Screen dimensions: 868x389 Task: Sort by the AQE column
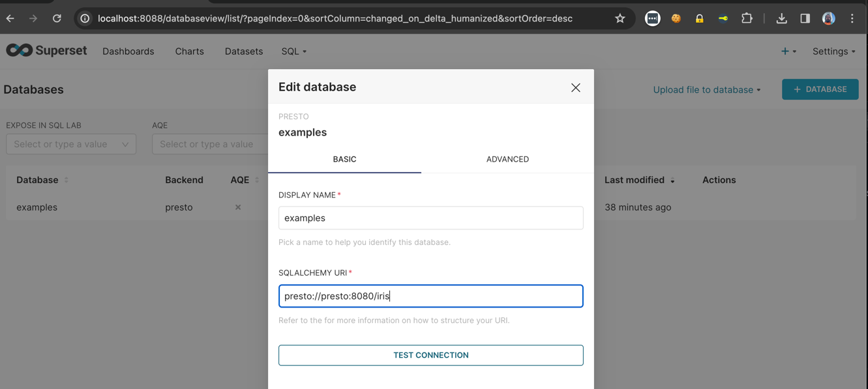point(245,180)
